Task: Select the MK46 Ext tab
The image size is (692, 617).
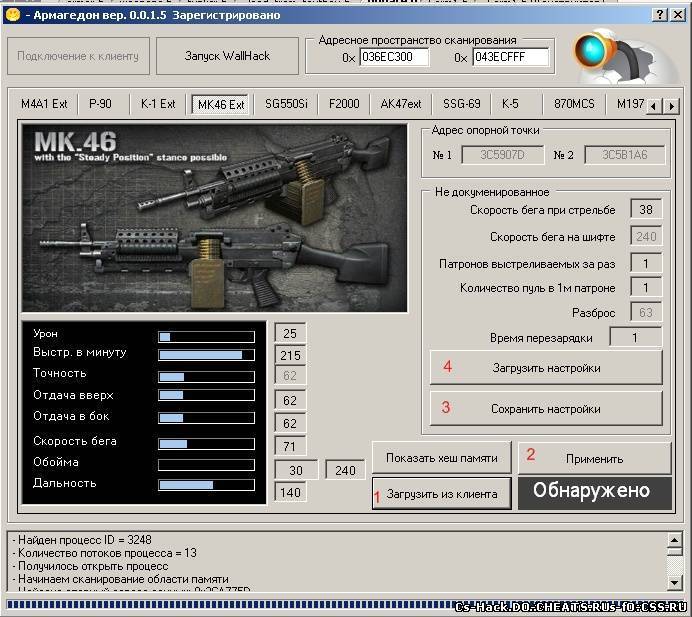Action: point(221,105)
